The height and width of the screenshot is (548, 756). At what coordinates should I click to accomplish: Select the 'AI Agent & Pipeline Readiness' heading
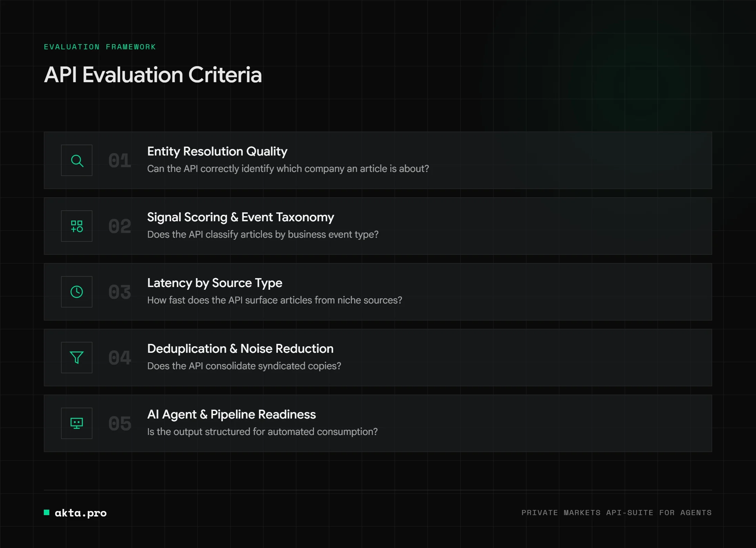tap(231, 414)
